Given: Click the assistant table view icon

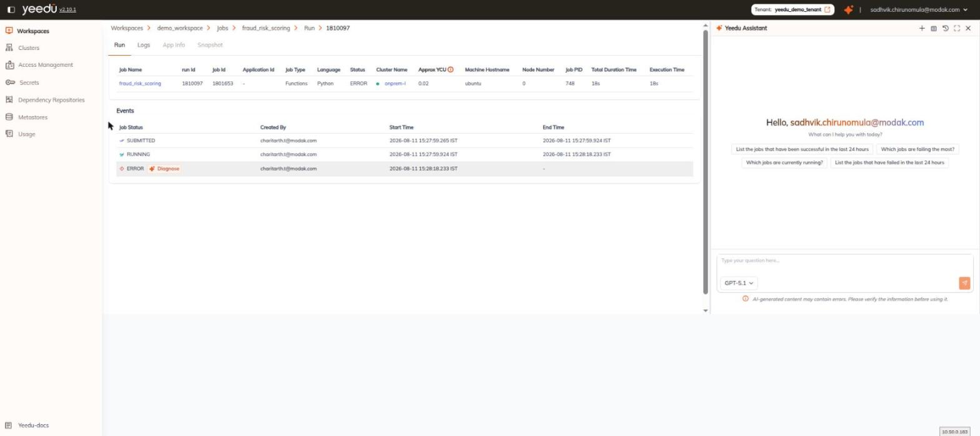Looking at the screenshot, I should 934,28.
